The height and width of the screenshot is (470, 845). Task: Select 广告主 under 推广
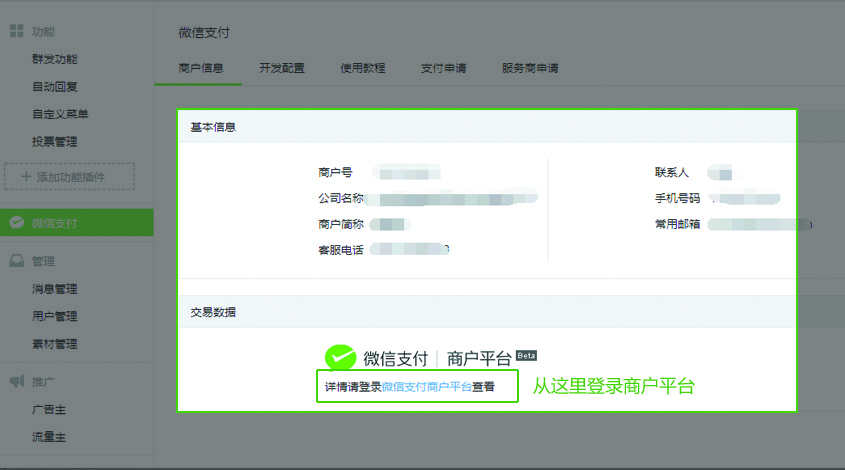point(48,410)
